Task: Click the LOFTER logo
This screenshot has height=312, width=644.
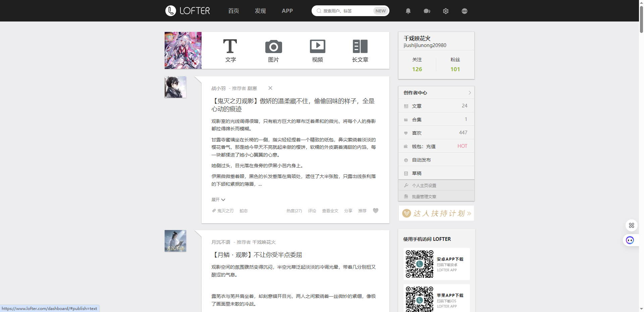Action: (x=187, y=11)
